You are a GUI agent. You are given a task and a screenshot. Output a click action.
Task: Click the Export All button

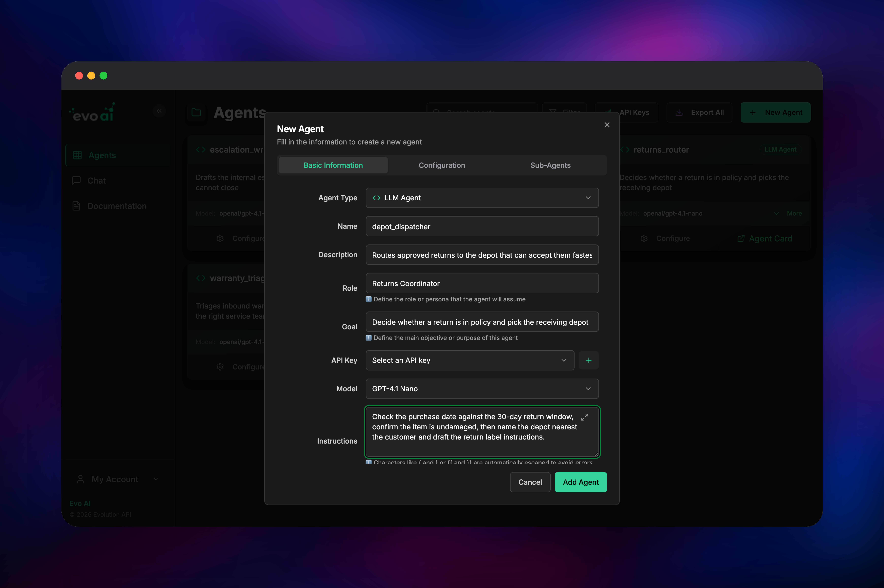699,112
